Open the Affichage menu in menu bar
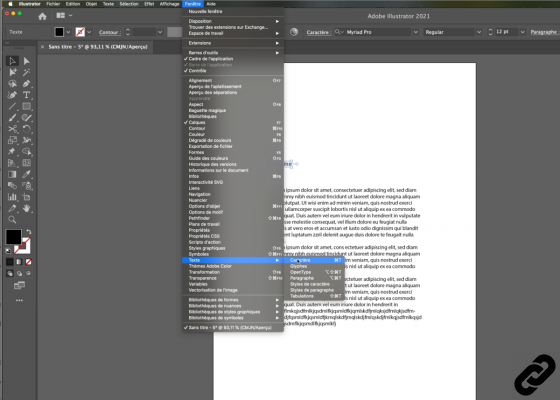This screenshot has width=560, height=400. 169,4
